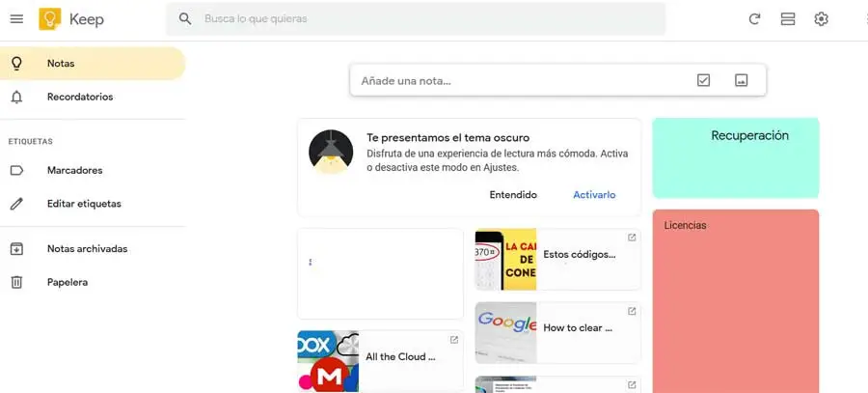Refresh notes with the reload icon
Viewport: 868px width, 393px height.
pyautogui.click(x=754, y=19)
